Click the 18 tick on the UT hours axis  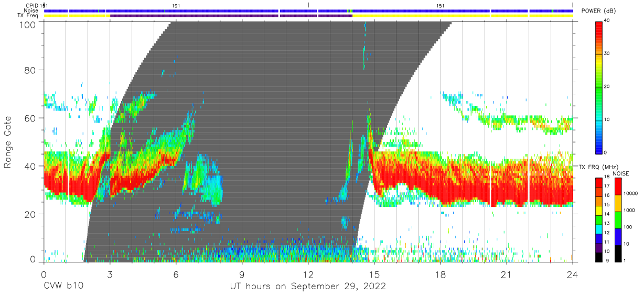[x=441, y=274]
